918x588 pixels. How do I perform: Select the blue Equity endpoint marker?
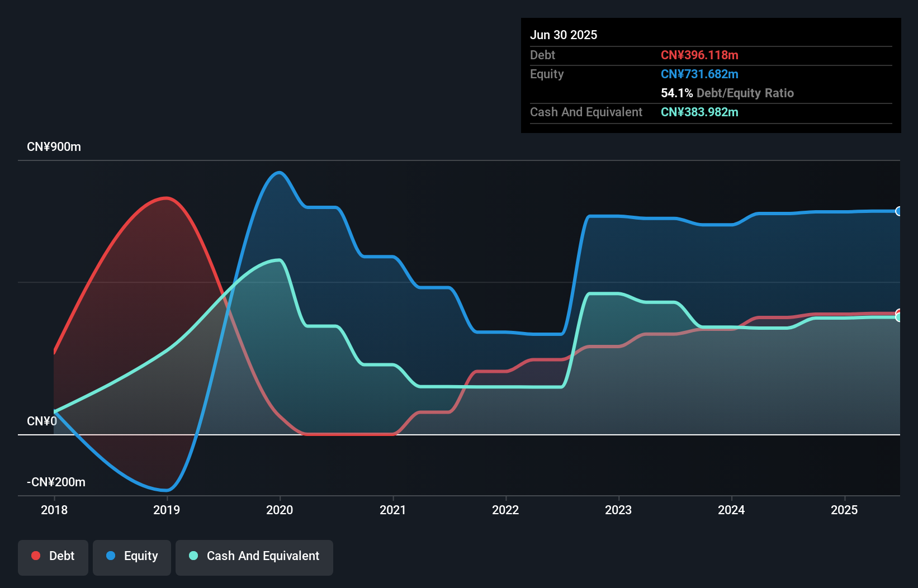click(898, 211)
